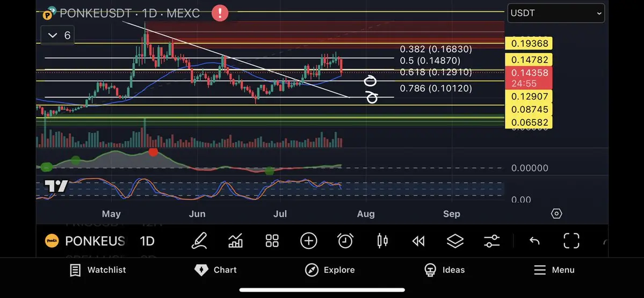Viewport: 644px width, 298px height.
Task: Tap the add plus circle icon
Action: click(308, 241)
